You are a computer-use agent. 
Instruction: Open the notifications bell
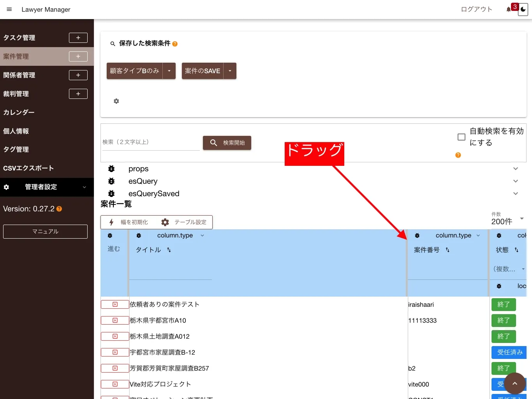point(509,9)
